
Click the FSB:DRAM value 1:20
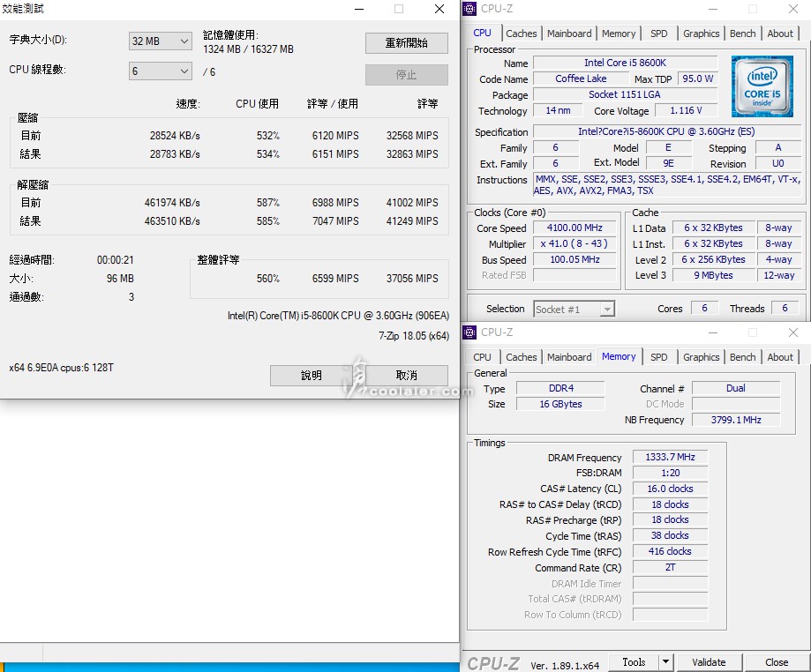coord(670,473)
